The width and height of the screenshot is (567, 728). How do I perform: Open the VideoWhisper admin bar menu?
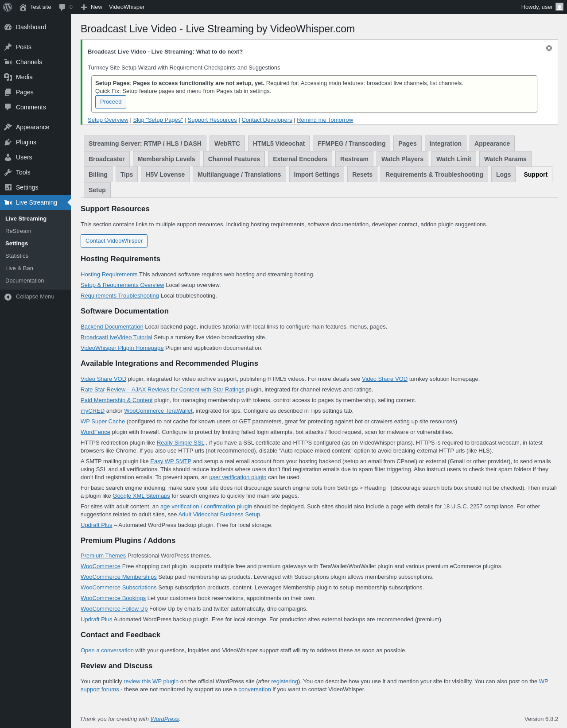127,7
